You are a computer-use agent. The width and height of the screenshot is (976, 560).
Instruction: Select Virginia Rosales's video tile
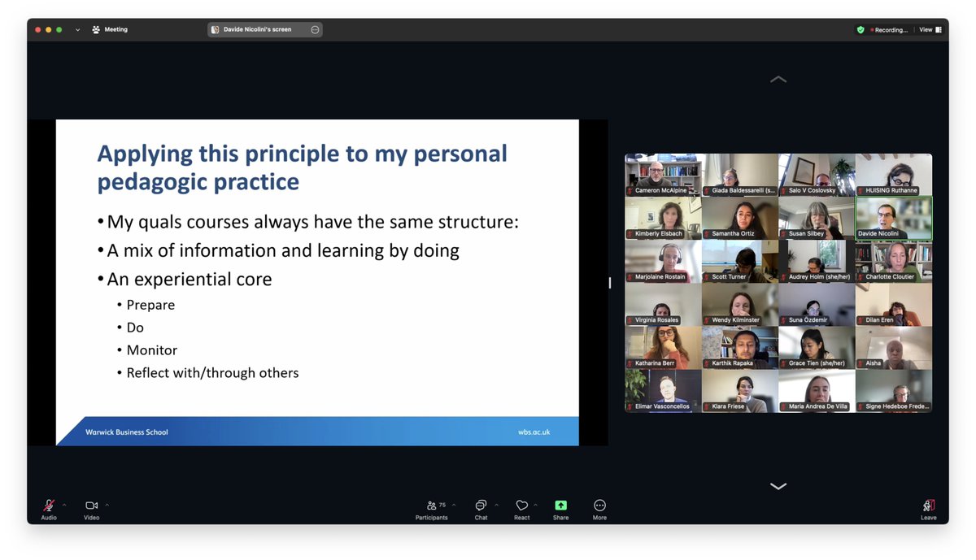pos(663,304)
